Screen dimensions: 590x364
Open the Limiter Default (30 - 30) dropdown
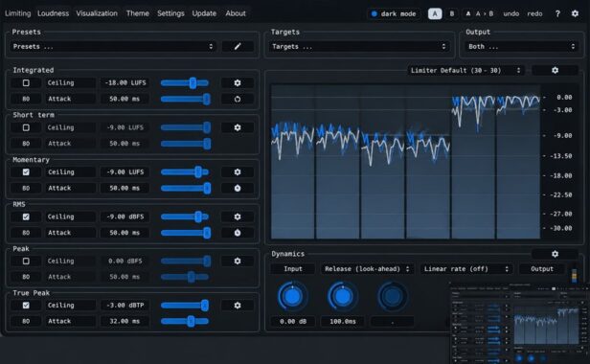(465, 70)
